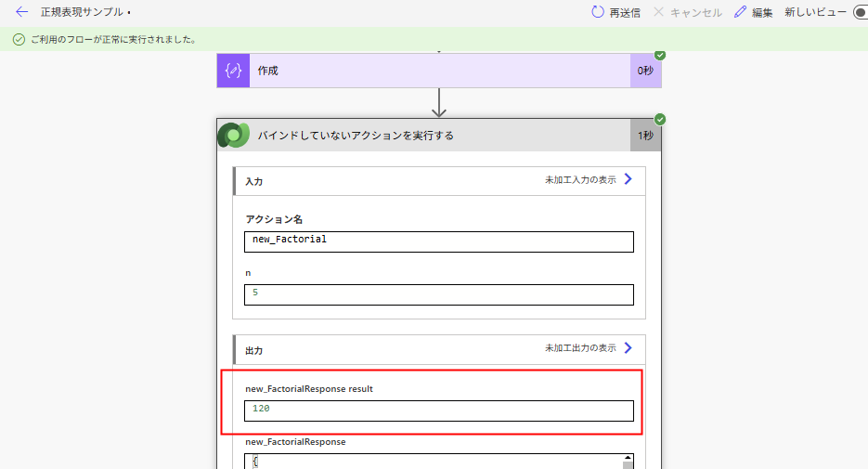
Task: Collapse the バインドしていないアクションを実行する card header
Action: tap(436, 136)
